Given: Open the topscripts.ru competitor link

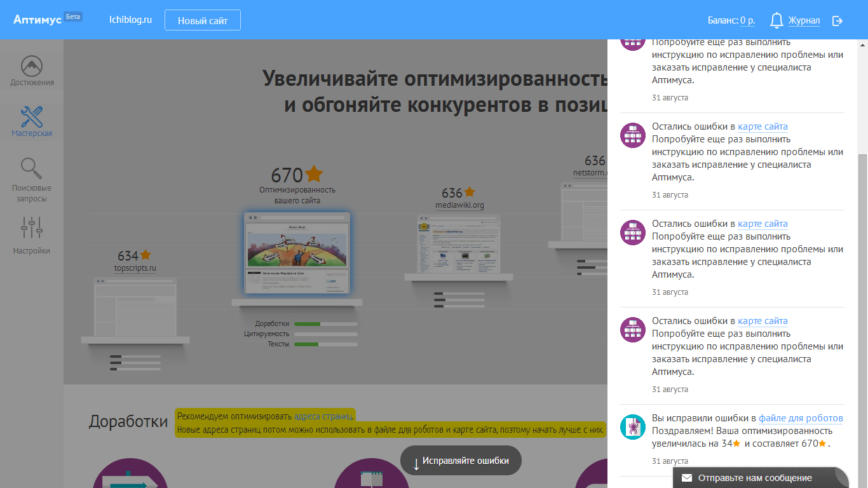Looking at the screenshot, I should (135, 268).
